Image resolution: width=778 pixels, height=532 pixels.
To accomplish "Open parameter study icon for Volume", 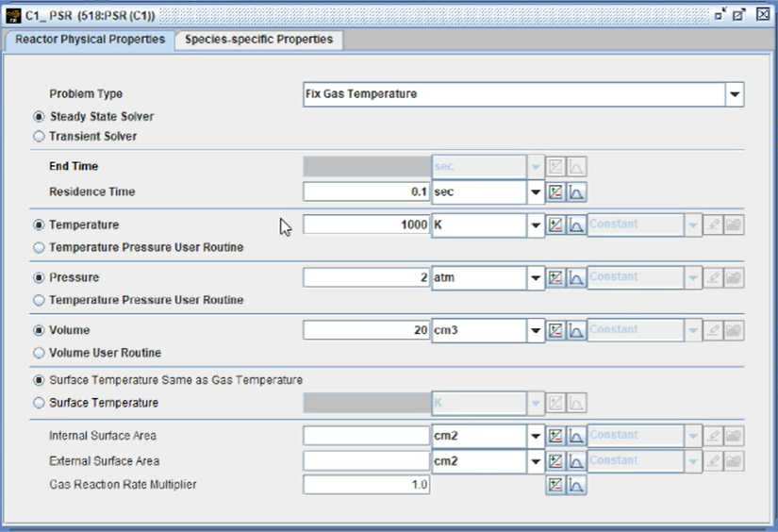I will (x=555, y=330).
